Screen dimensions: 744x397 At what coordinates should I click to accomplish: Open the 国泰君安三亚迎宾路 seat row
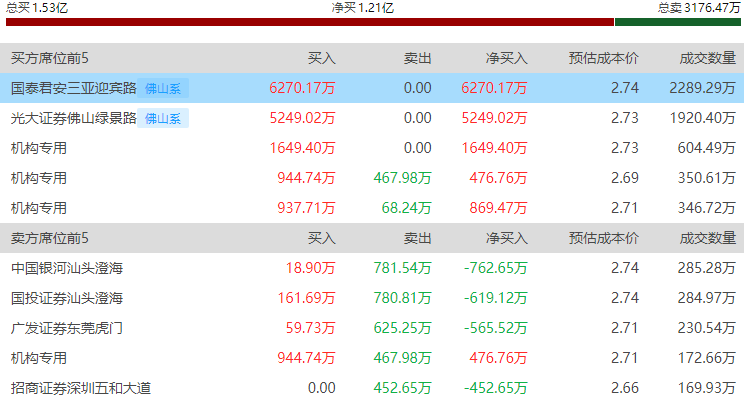tap(372, 88)
